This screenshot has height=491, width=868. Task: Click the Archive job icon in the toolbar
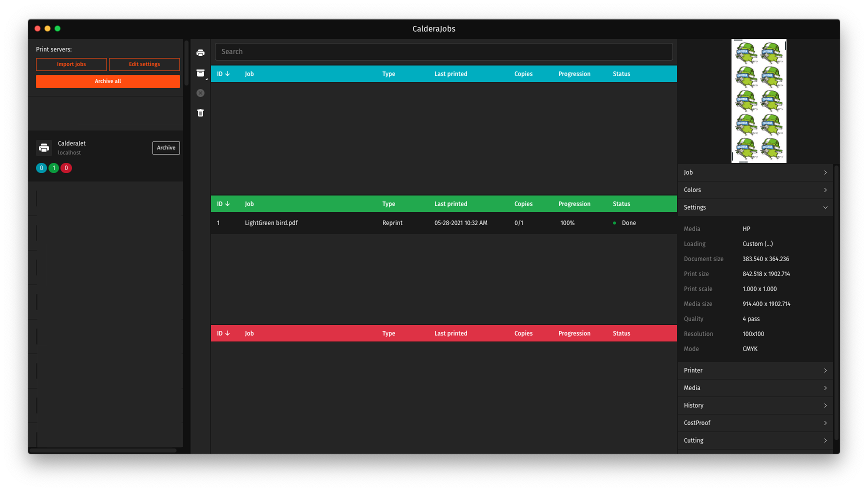[x=200, y=73]
